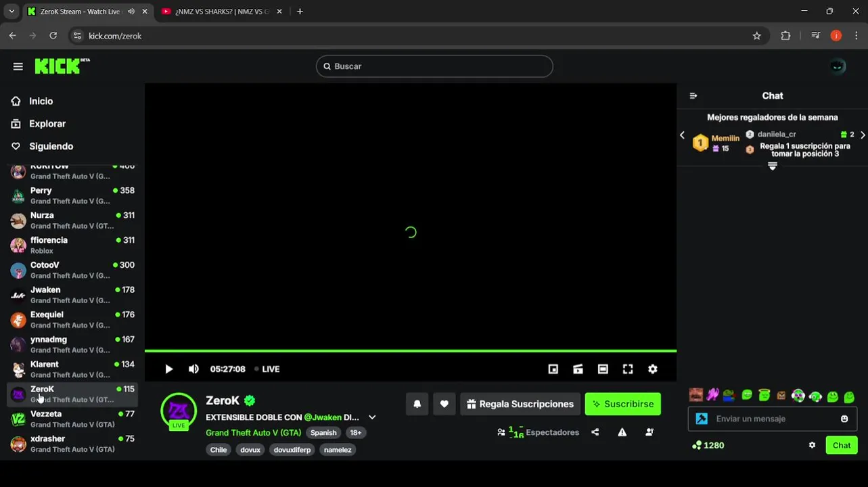Viewport: 868px width, 487px height.
Task: Collapse the chat panel icon
Action: (693, 96)
